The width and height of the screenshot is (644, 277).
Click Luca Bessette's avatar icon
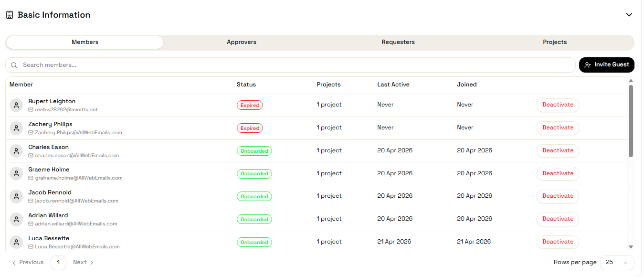[16, 242]
